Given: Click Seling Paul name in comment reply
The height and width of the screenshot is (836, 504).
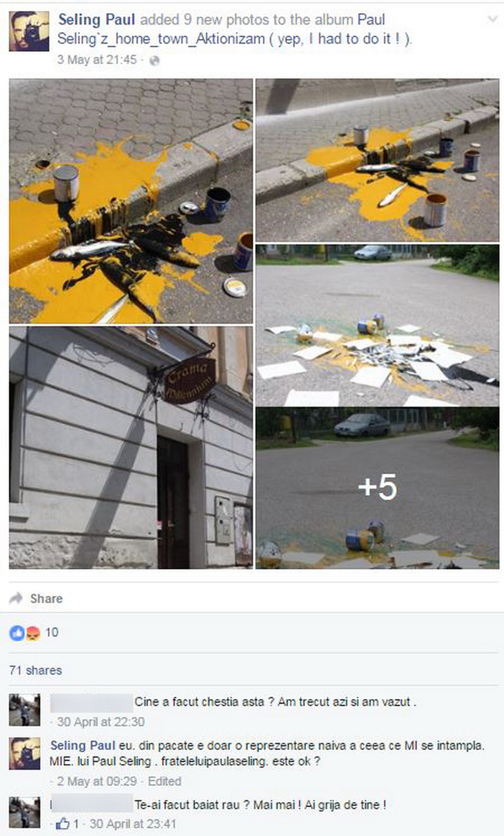Looking at the screenshot, I should (x=83, y=745).
